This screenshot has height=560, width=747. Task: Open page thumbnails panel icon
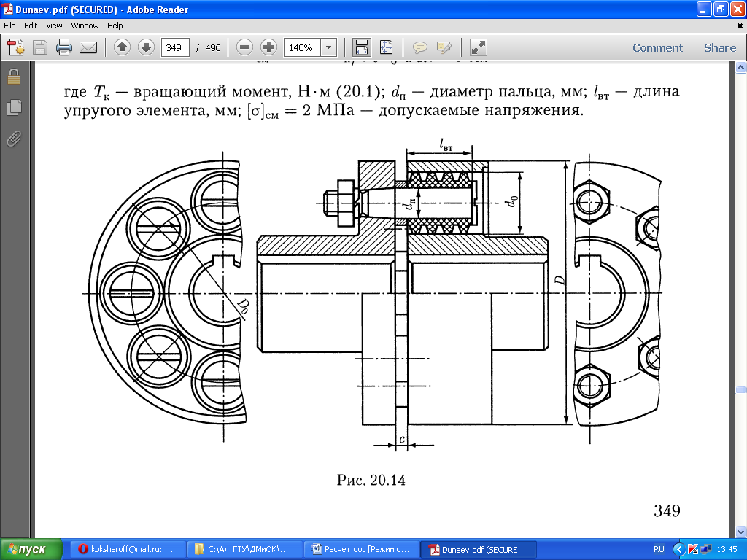[15, 108]
